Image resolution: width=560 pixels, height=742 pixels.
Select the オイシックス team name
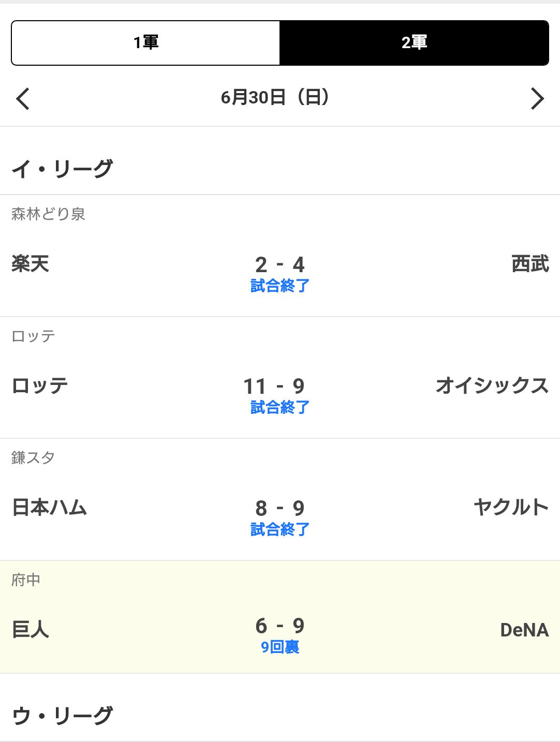click(x=492, y=386)
